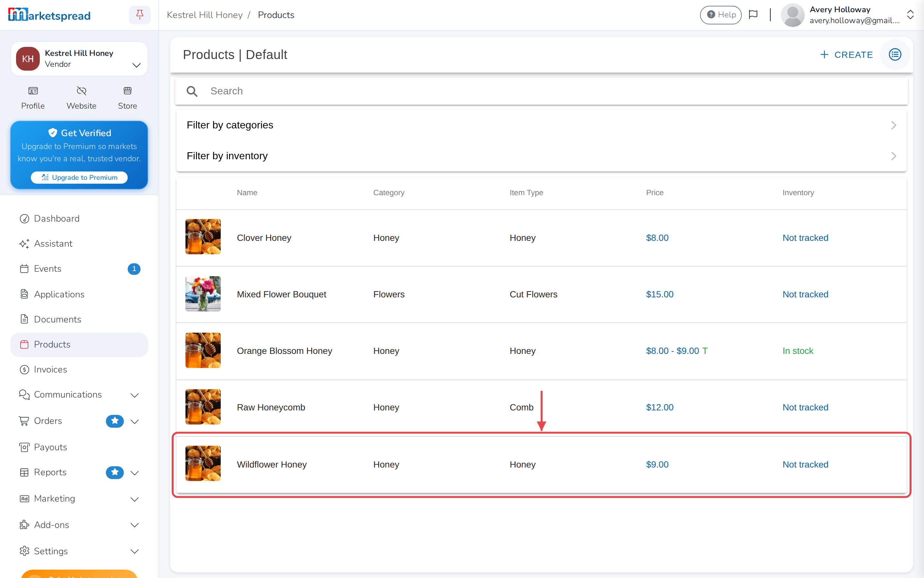
Task: Open Invoices in the sidebar
Action: (x=79, y=370)
